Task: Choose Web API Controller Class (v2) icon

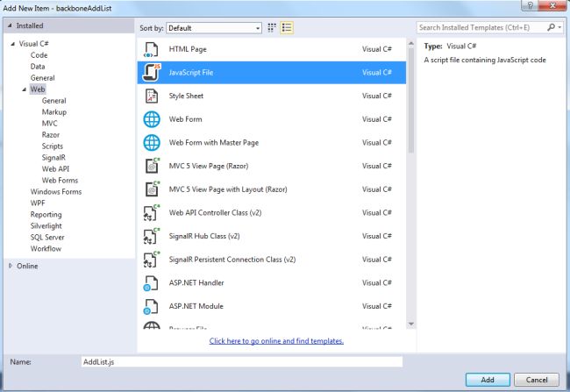Action: point(152,213)
